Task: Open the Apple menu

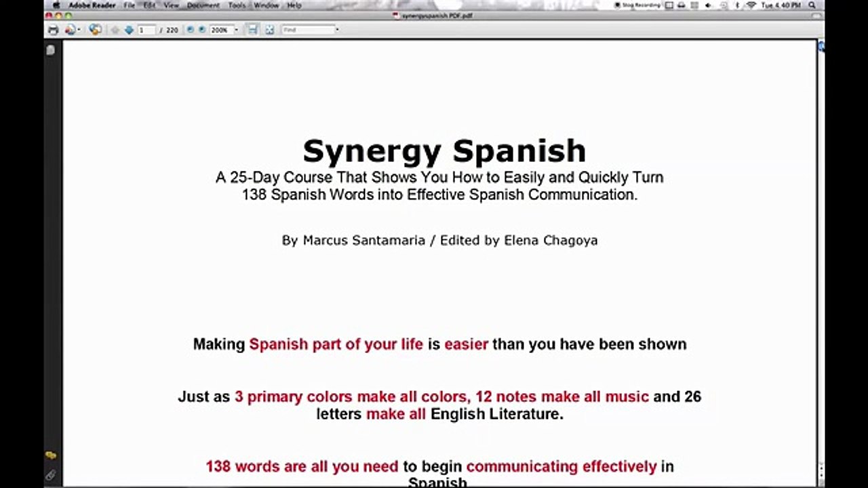Action: [56, 5]
